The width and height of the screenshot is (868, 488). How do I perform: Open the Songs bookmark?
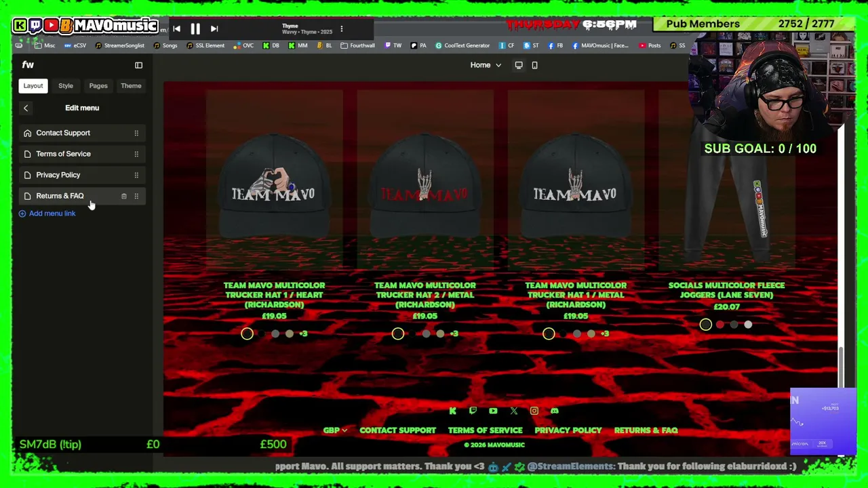coord(165,45)
